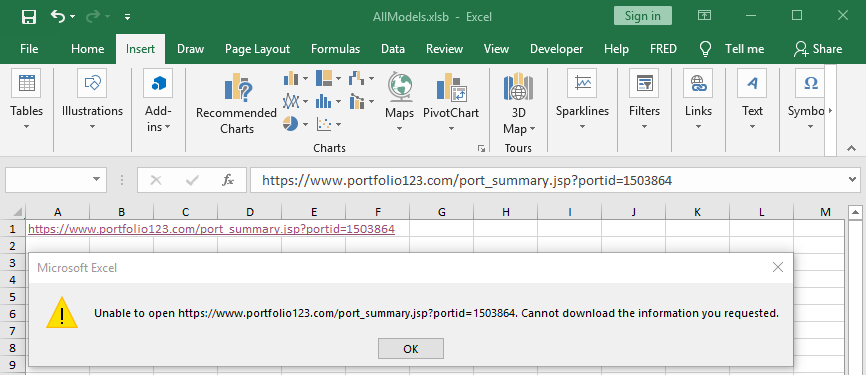Select column M header
The width and height of the screenshot is (866, 375).
(x=825, y=212)
